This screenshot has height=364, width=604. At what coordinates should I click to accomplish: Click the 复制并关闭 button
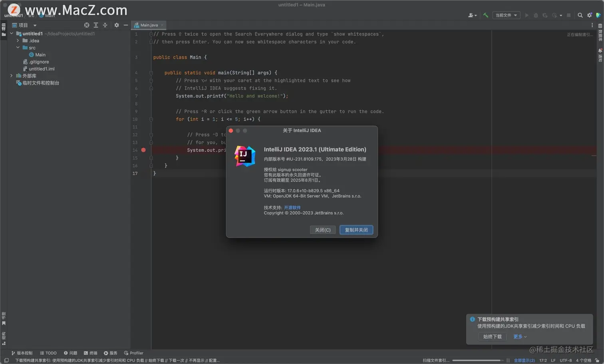[356, 230]
